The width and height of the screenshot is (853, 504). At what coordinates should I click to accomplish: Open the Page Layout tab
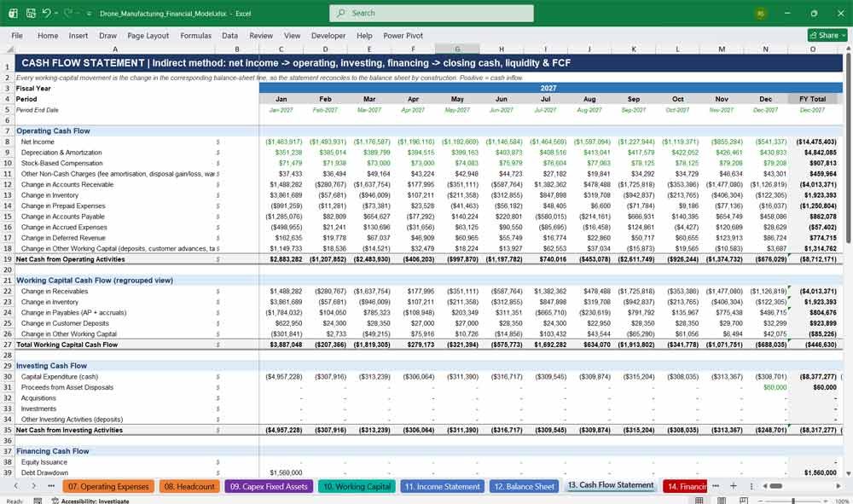(x=148, y=35)
